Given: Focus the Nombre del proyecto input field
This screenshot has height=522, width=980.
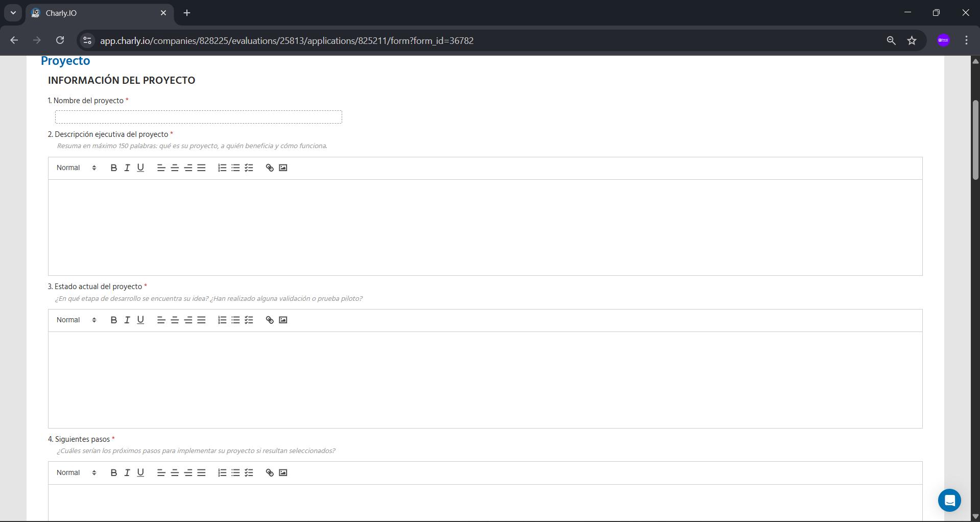Looking at the screenshot, I should [x=198, y=117].
